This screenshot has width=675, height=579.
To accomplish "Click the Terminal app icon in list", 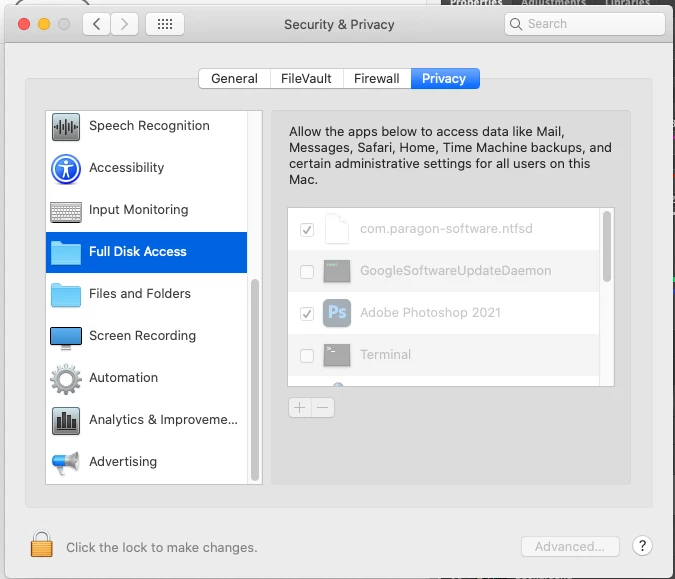I will (x=337, y=355).
